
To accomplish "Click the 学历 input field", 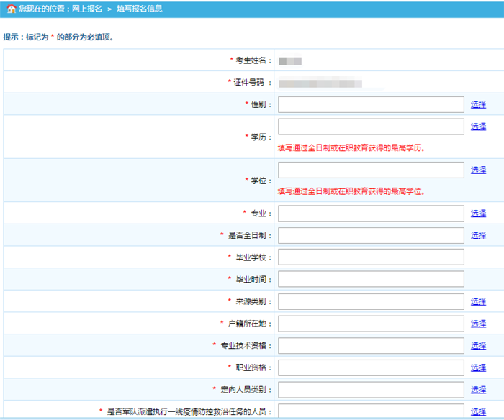I will (x=371, y=127).
